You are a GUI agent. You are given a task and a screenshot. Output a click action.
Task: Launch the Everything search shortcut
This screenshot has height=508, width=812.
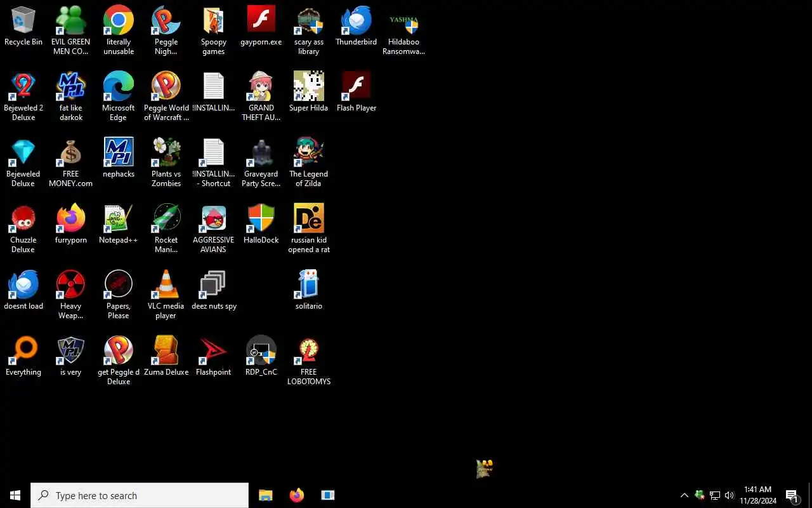pos(23,357)
